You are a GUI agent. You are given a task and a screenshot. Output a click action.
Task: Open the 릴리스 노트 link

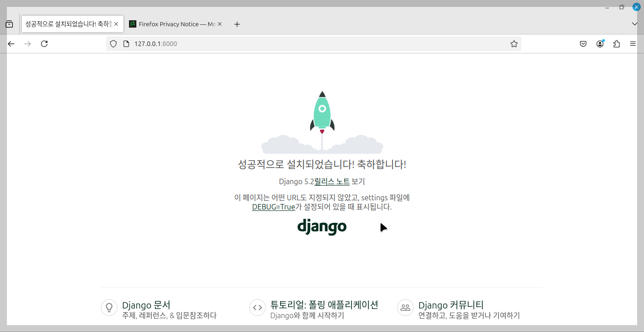332,181
